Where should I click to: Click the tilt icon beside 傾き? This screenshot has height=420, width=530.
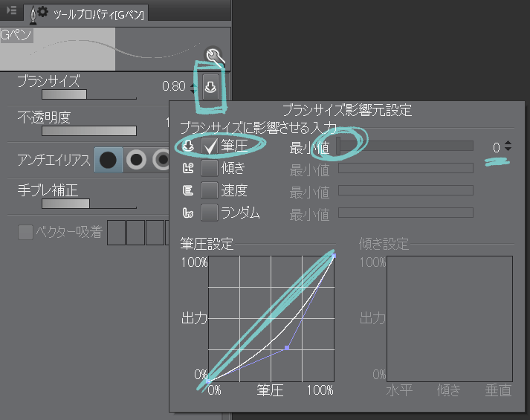(x=188, y=169)
